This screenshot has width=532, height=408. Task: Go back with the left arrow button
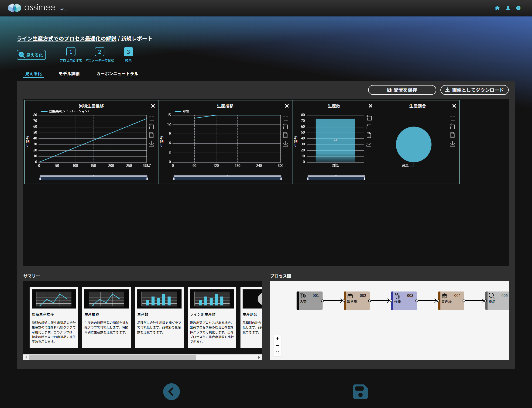171,391
